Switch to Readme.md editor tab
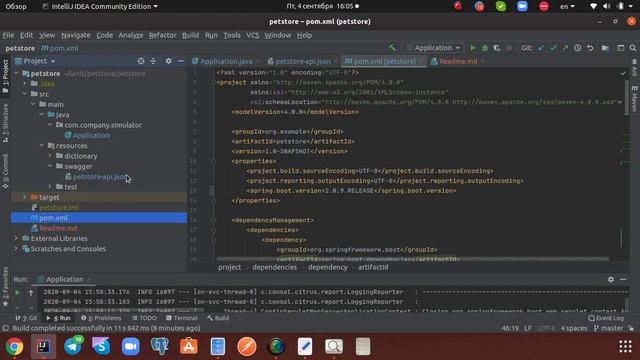This screenshot has height=360, width=640. pyautogui.click(x=458, y=61)
